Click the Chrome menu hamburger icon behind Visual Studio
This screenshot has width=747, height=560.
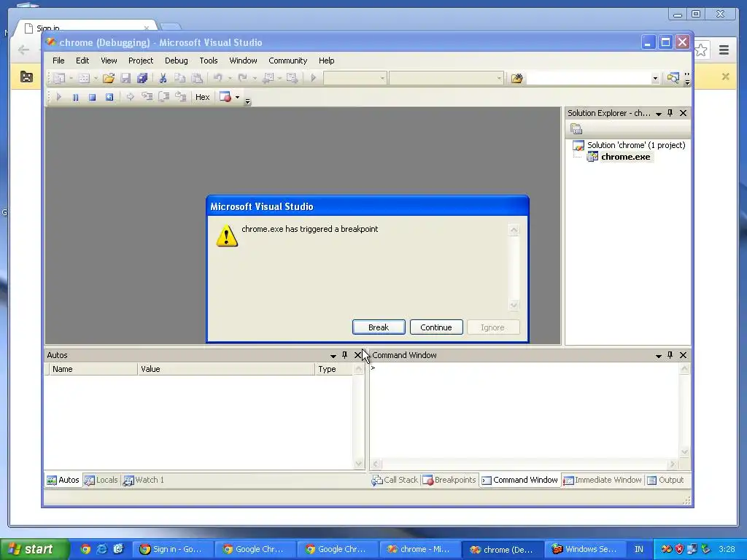[724, 50]
